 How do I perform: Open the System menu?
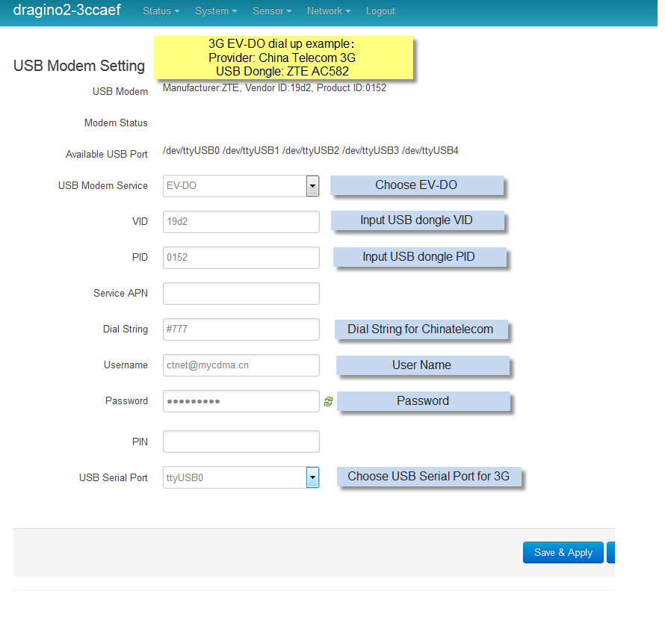point(216,11)
